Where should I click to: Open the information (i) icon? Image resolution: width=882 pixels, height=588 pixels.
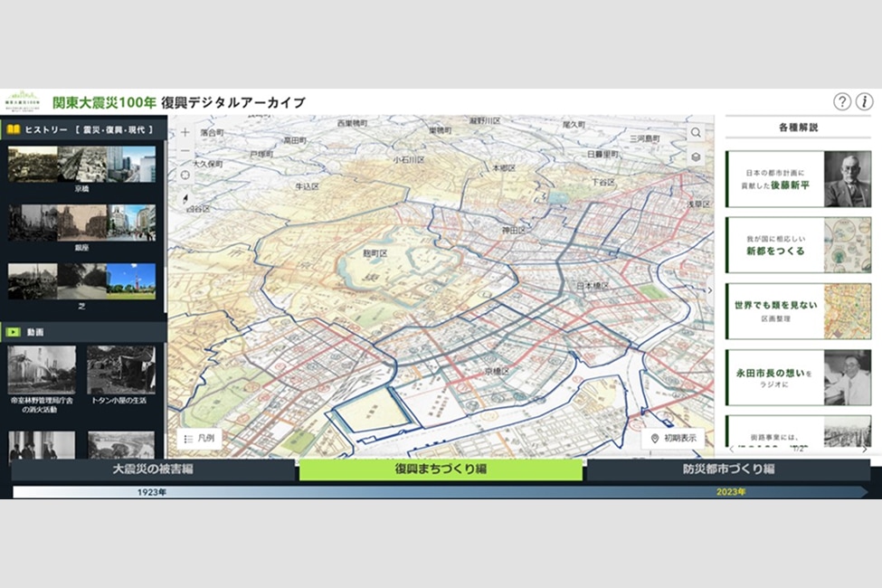pyautogui.click(x=865, y=101)
